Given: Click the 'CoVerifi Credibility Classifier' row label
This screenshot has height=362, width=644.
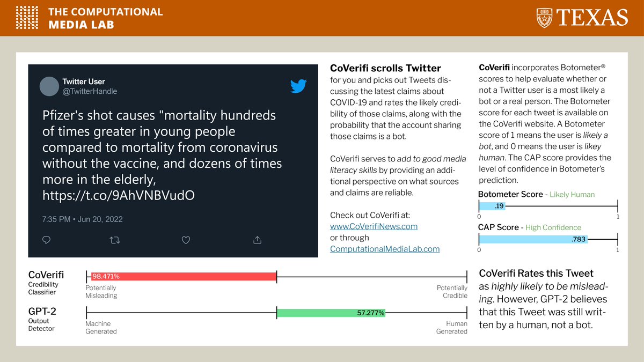Looking at the screenshot, I should pyautogui.click(x=46, y=283).
